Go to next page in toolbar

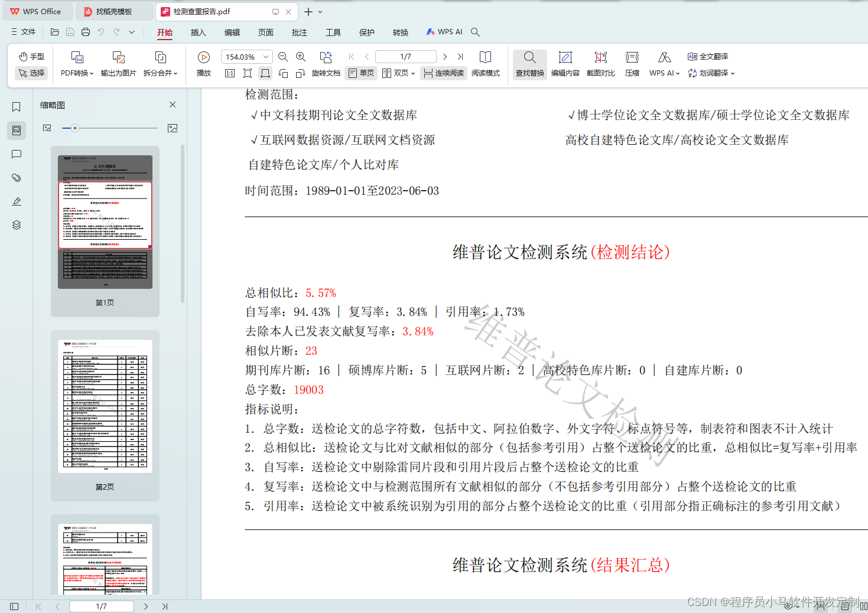pos(445,57)
